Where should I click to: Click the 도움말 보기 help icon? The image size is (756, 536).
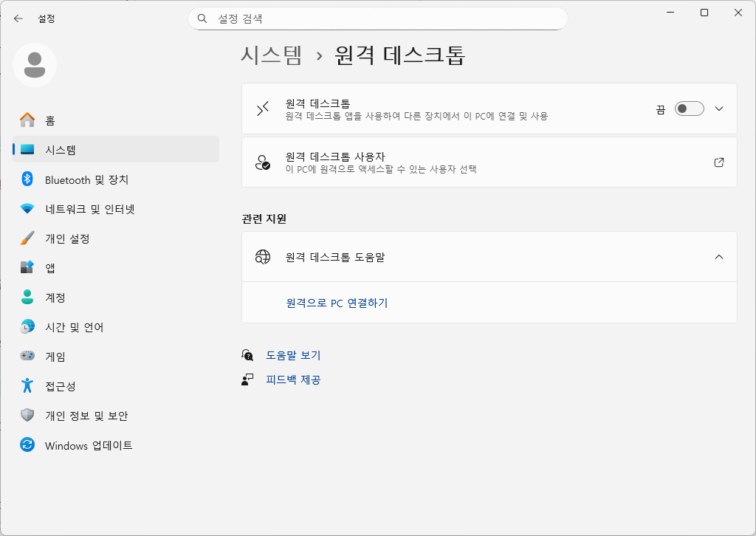[247, 355]
